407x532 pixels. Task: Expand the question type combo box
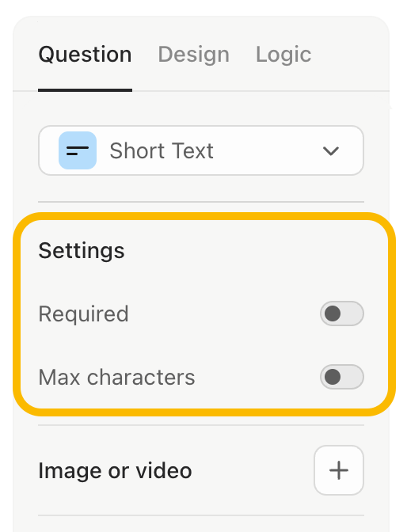click(201, 150)
